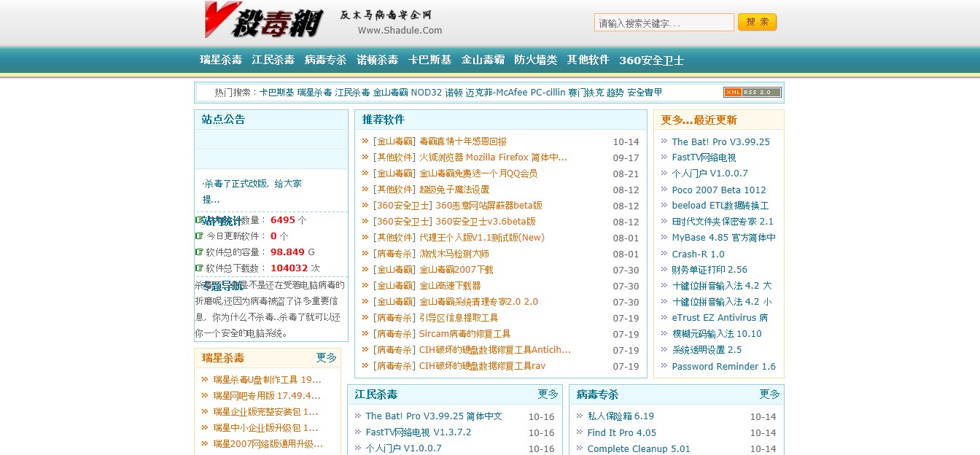Image resolution: width=980 pixels, height=455 pixels.
Task: Open Poco 2007 Beta 1012 link
Action: (719, 190)
